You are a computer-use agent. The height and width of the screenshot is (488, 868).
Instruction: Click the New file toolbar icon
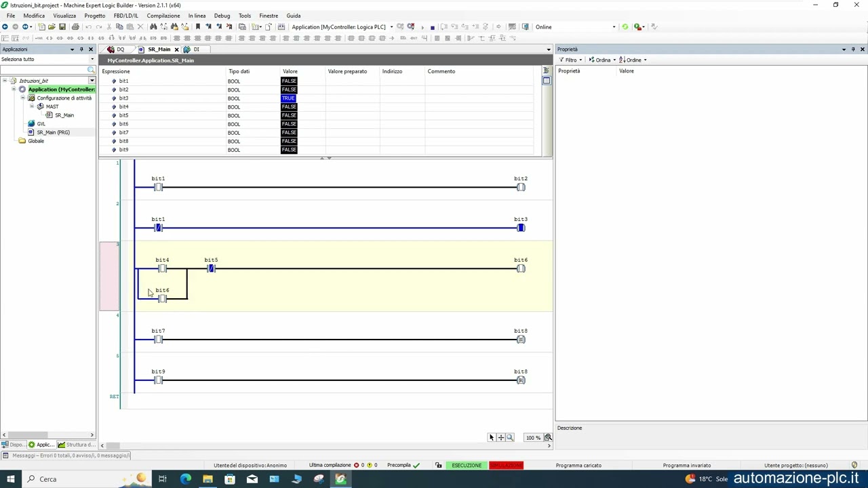pyautogui.click(x=41, y=27)
